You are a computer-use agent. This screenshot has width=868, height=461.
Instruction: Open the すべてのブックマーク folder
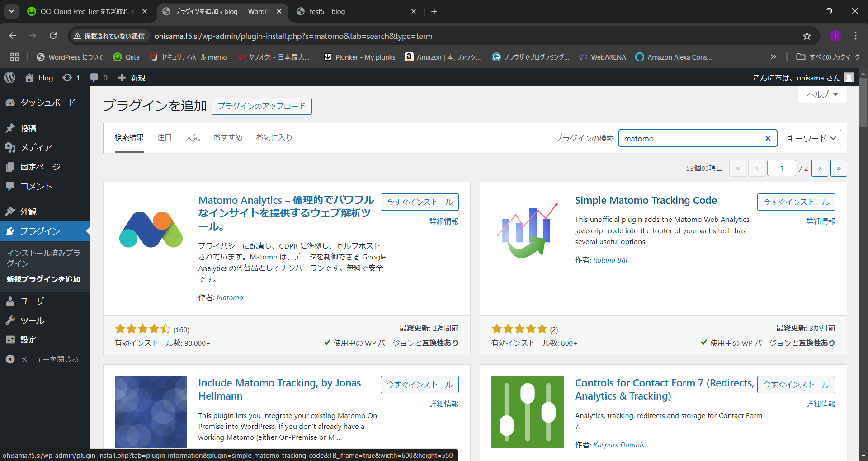828,57
